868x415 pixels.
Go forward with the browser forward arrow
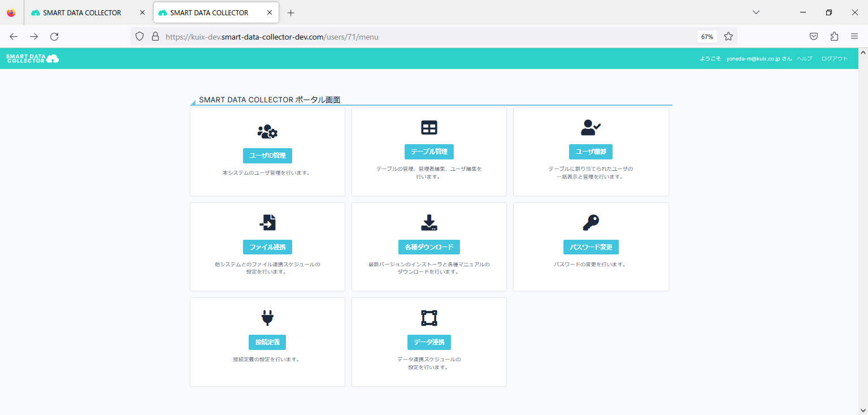pos(34,37)
